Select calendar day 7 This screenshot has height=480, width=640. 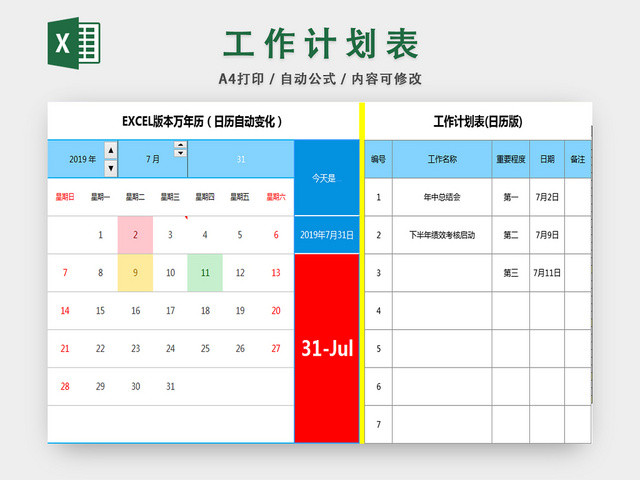click(x=65, y=273)
